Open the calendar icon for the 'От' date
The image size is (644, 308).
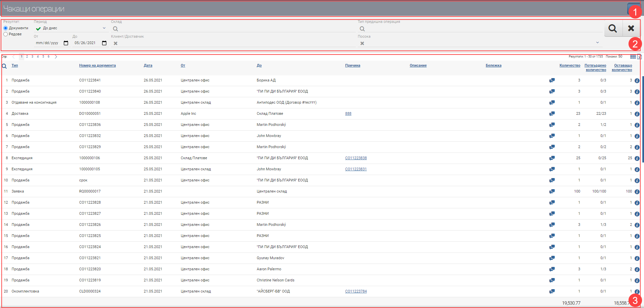coord(66,43)
